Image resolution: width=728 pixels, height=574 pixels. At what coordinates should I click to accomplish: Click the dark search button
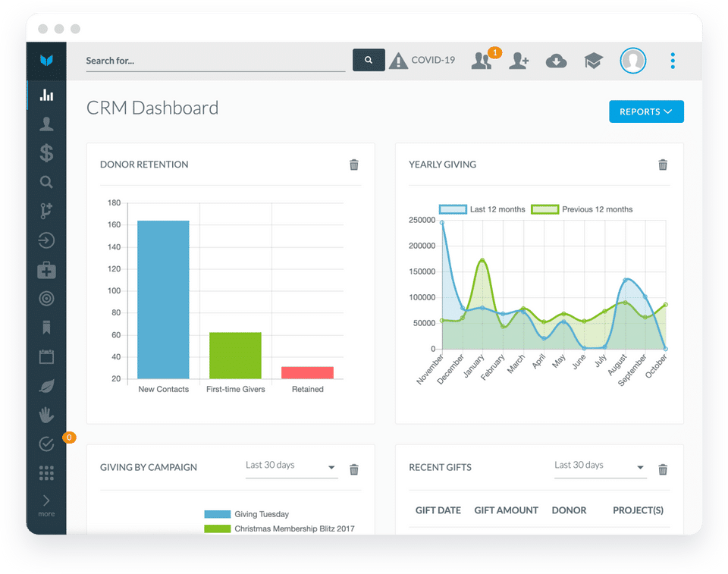point(369,60)
